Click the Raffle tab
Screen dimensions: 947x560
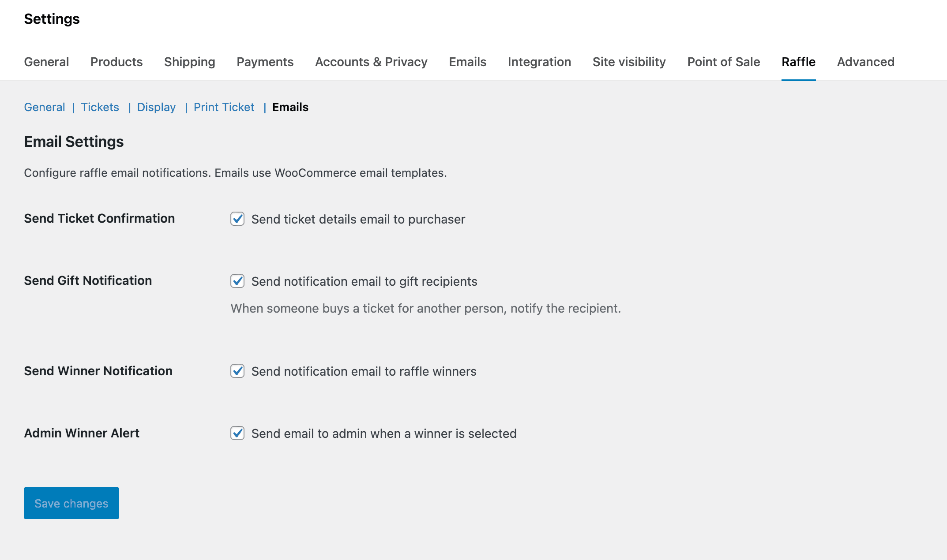click(799, 62)
